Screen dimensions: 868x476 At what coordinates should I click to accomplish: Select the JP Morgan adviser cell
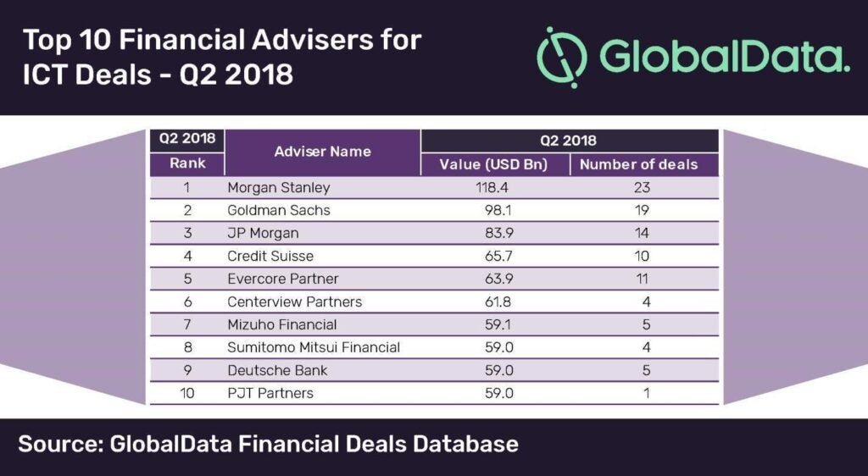[x=263, y=233]
